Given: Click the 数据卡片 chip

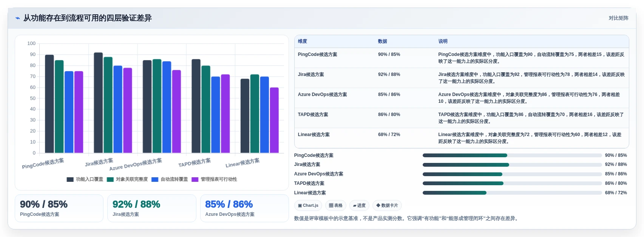Looking at the screenshot, I should [387, 206].
